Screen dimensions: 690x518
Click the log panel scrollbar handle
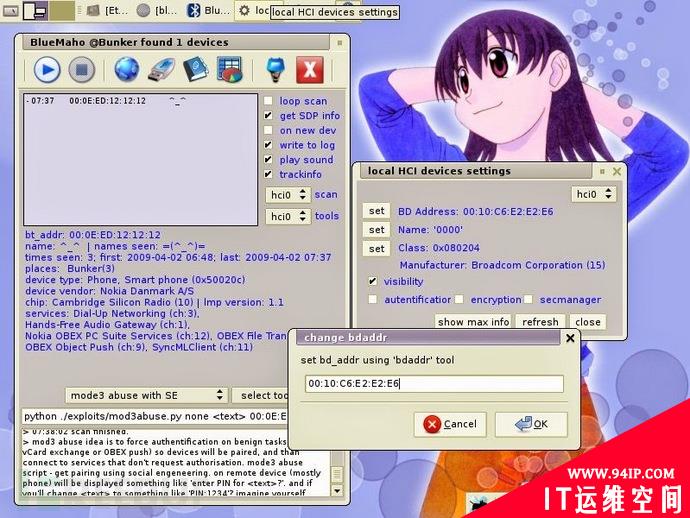(x=337, y=475)
